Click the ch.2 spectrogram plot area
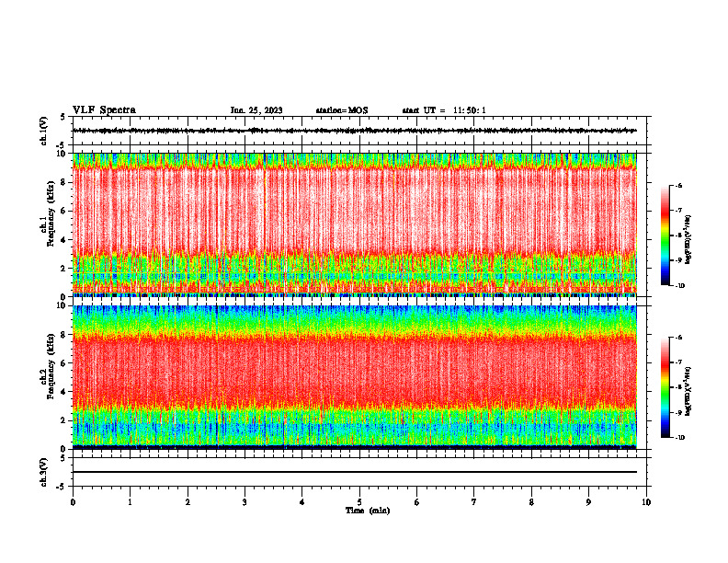The width and height of the screenshot is (728, 563). (355, 377)
